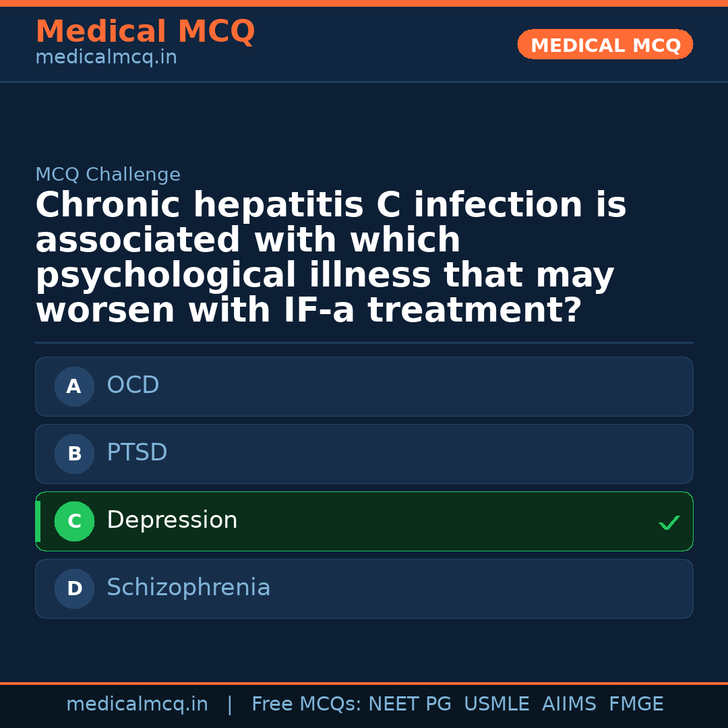
Task: Open medicalmcq.in link under header title
Action: click(106, 58)
